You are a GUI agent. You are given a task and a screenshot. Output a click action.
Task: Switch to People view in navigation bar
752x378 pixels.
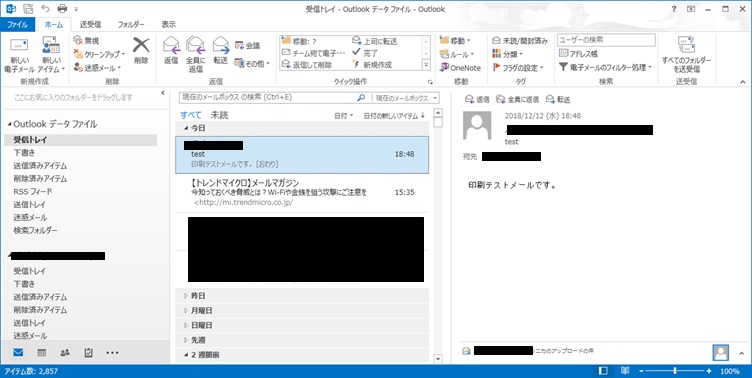pyautogui.click(x=65, y=353)
